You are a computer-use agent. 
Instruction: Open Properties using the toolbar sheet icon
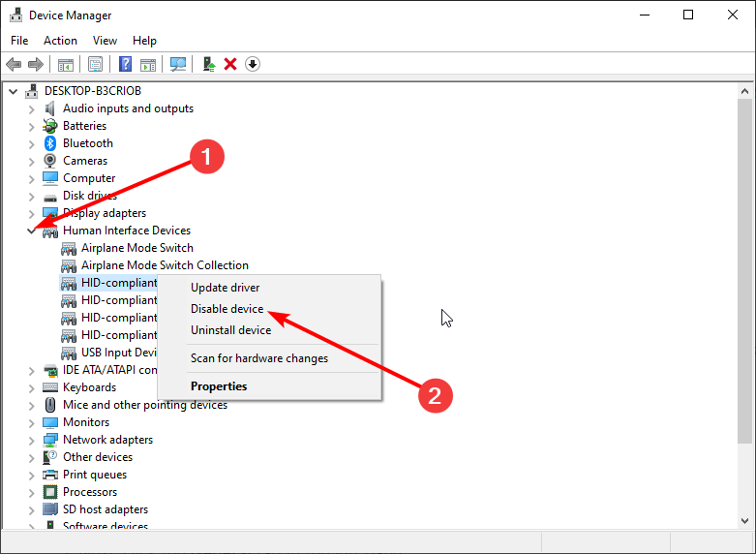96,64
